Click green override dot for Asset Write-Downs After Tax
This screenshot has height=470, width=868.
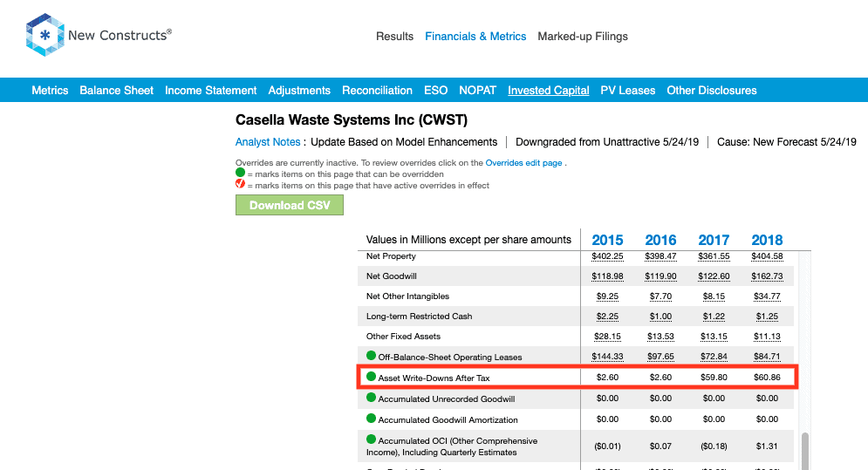[371, 377]
